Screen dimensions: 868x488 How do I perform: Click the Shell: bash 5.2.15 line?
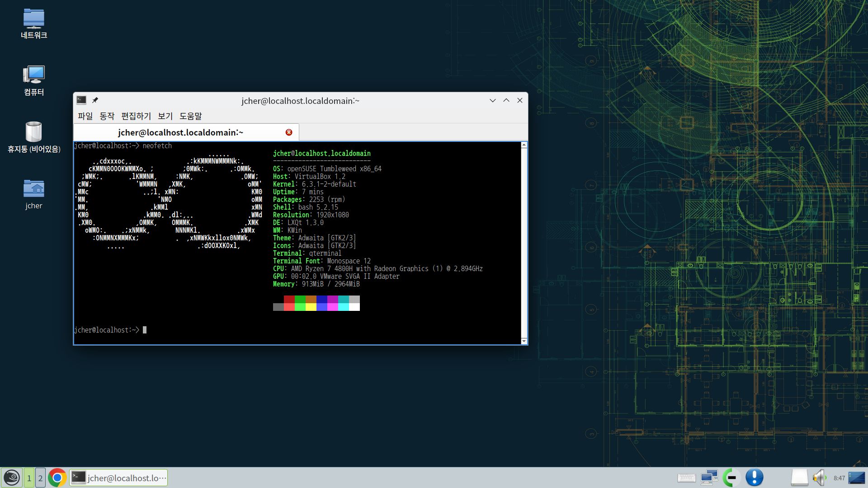[x=306, y=207]
